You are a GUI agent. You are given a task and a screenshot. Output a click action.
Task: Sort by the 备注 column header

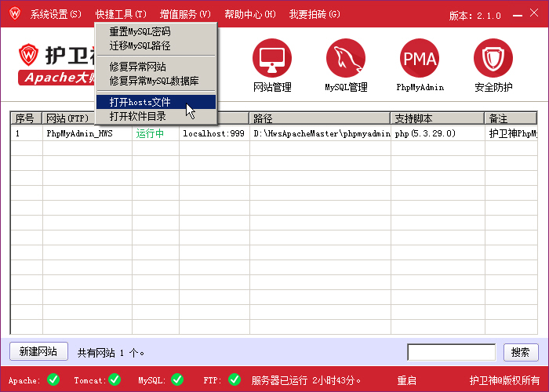(511, 118)
